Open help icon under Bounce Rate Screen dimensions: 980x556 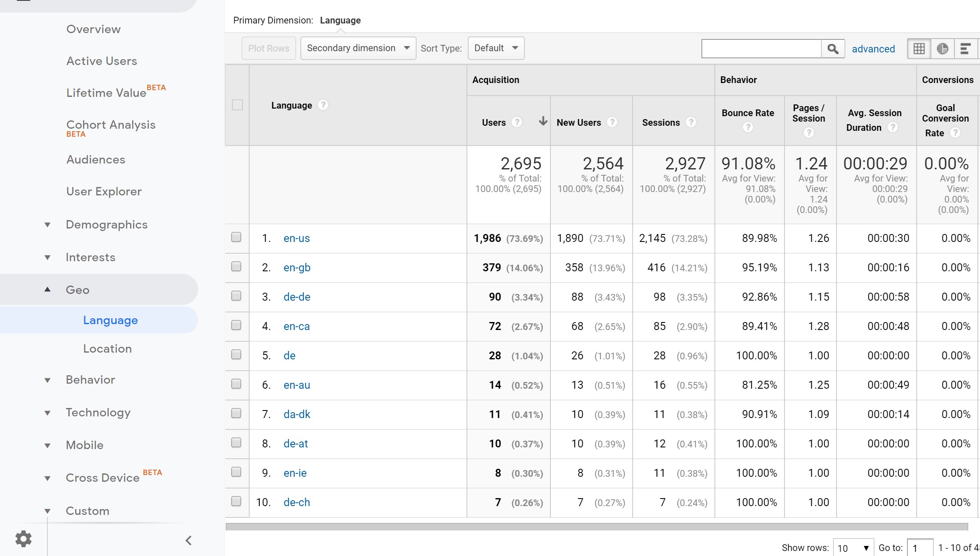(748, 127)
